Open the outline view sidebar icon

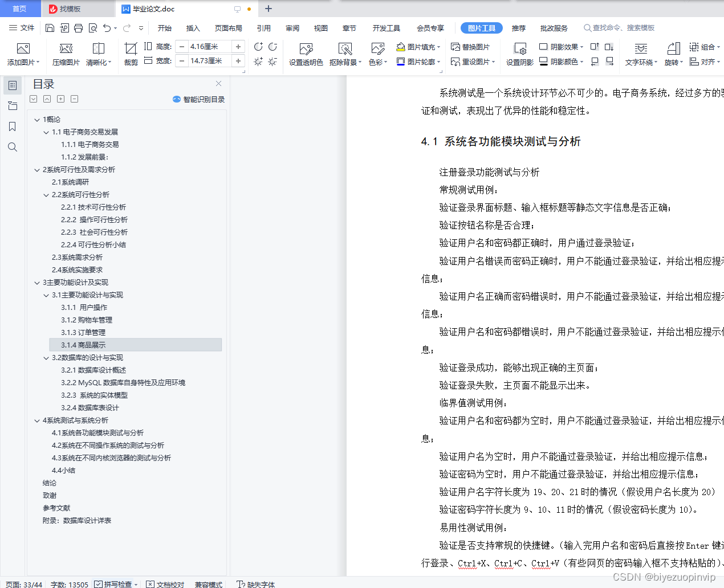click(x=13, y=85)
